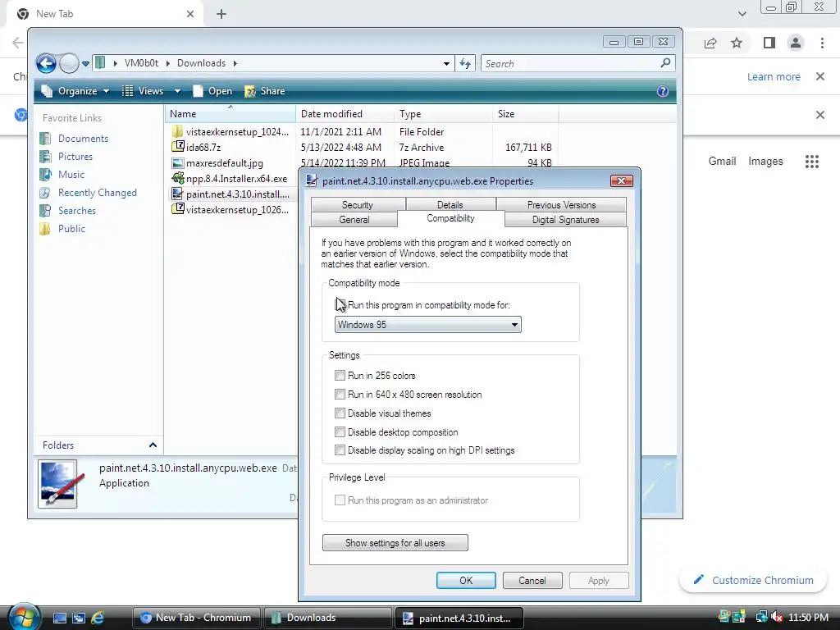The height and width of the screenshot is (630, 840).
Task: Open the Windows 95 compatibility dropdown
Action: (x=427, y=325)
